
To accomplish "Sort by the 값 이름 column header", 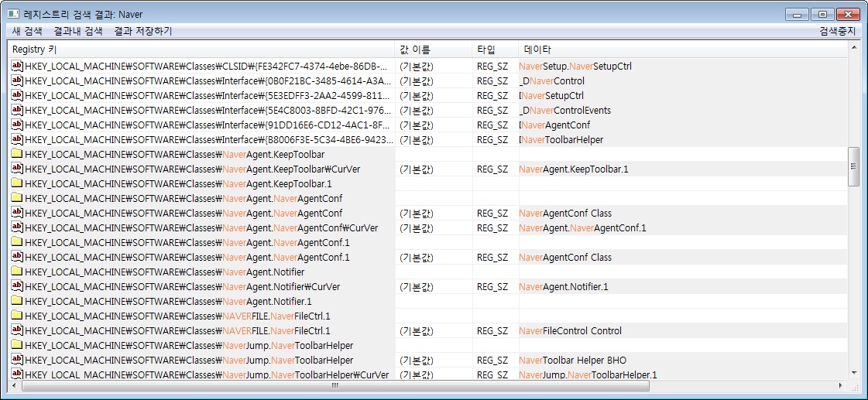I will tap(434, 50).
